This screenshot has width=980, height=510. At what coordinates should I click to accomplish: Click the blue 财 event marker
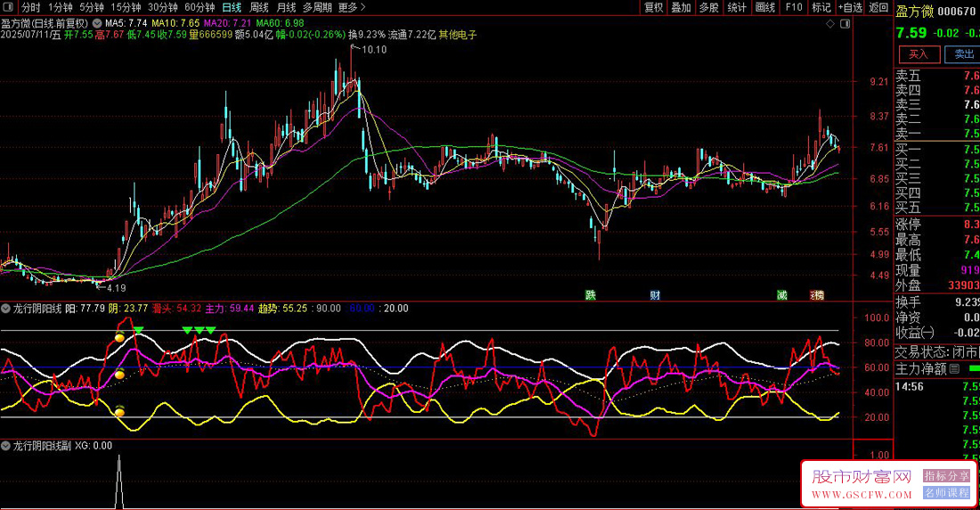[655, 295]
